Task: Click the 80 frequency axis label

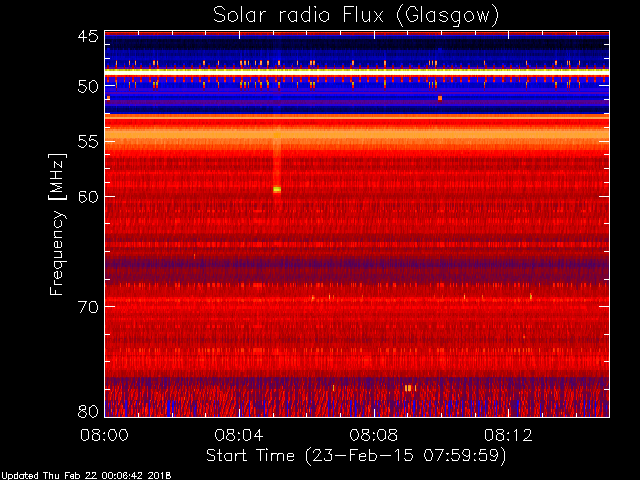Action: (88, 411)
